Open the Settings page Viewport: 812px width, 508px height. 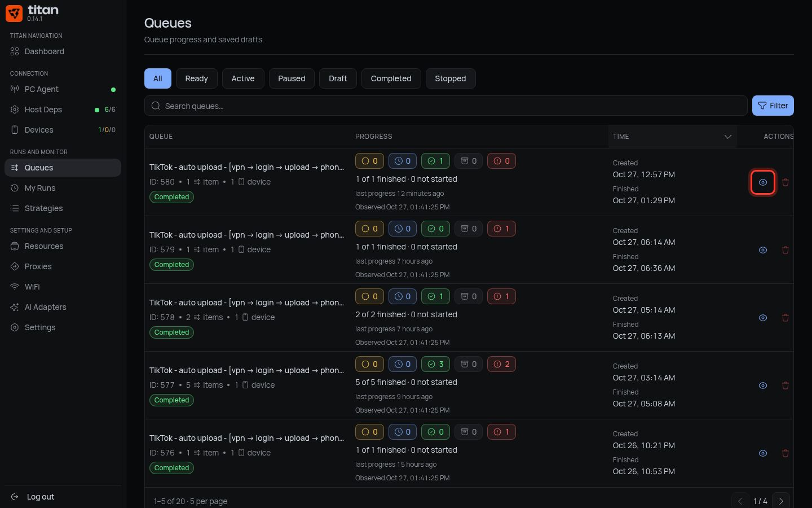63,327
